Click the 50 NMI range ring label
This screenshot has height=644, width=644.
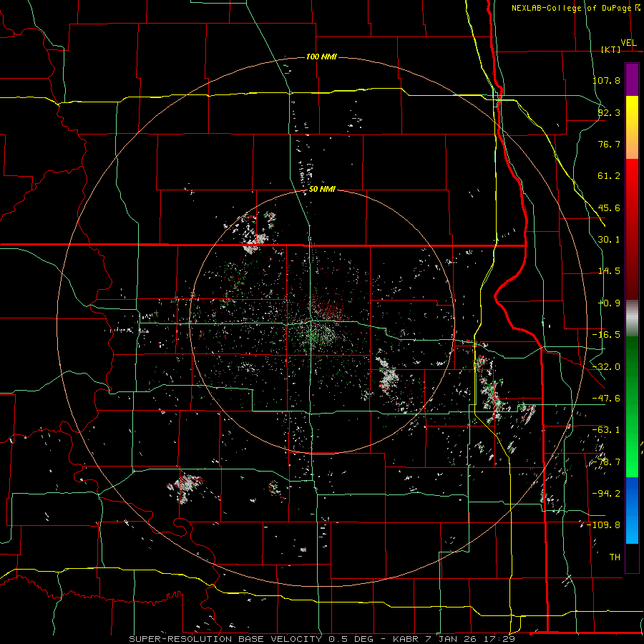point(321,190)
